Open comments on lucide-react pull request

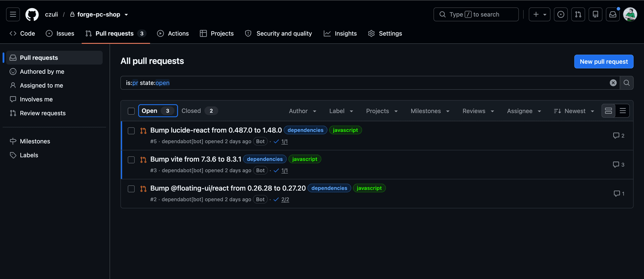619,135
